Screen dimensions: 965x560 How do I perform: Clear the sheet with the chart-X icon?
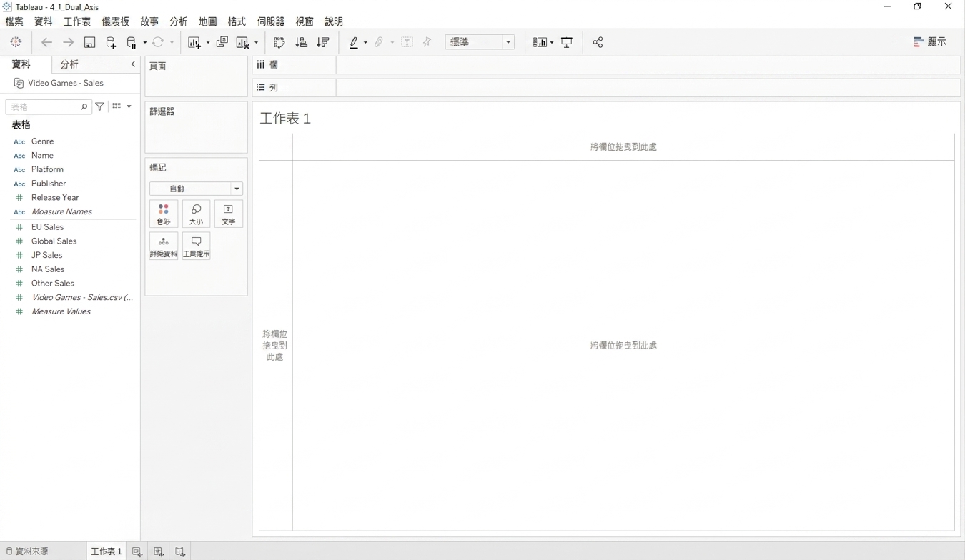[243, 43]
